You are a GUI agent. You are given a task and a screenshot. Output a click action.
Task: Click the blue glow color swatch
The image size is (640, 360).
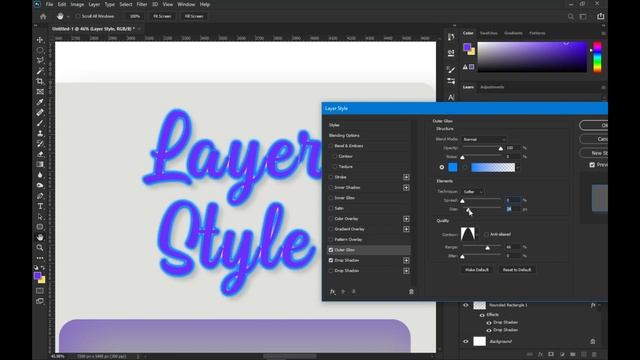click(x=453, y=167)
